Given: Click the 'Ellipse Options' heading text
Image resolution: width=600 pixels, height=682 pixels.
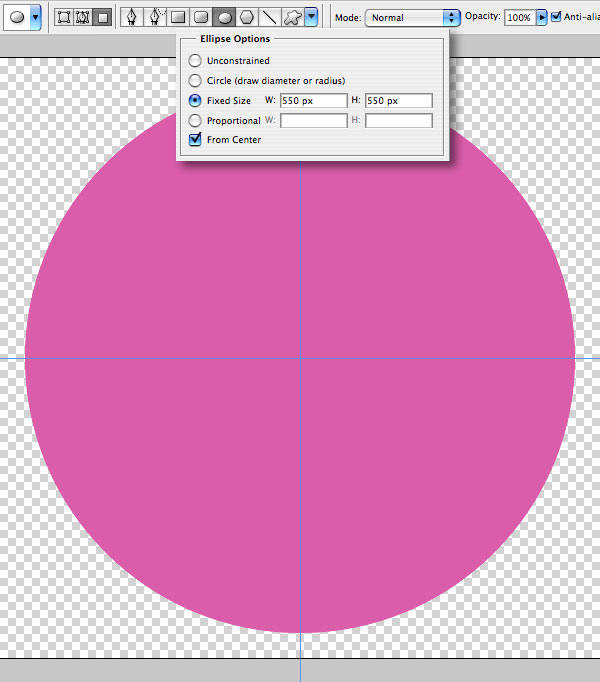Looking at the screenshot, I should 235,39.
